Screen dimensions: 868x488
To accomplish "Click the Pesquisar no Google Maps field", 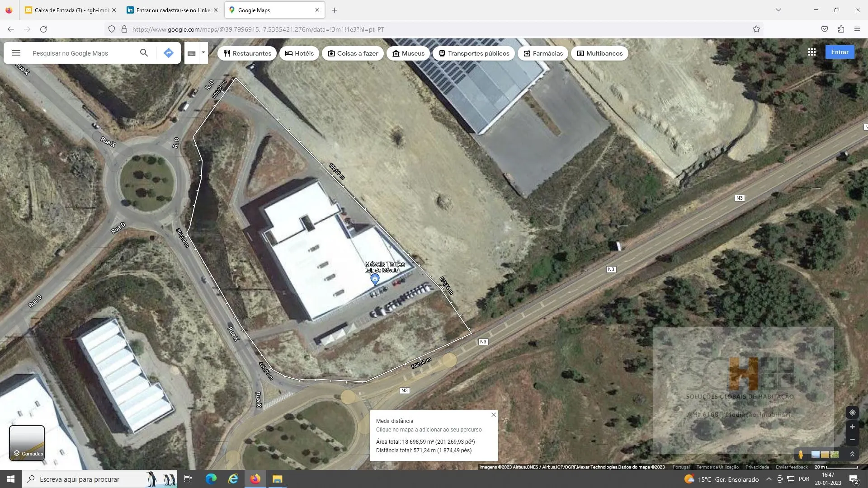I will tap(81, 53).
